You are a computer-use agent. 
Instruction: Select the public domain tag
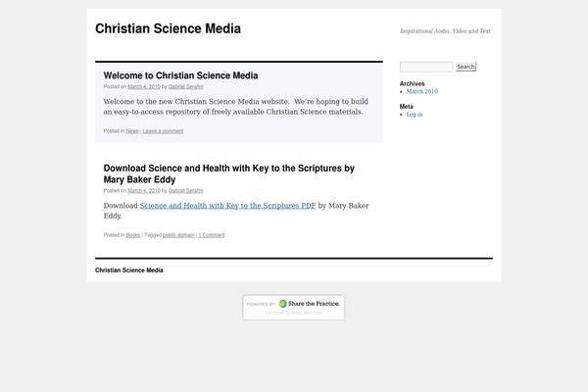pyautogui.click(x=178, y=235)
